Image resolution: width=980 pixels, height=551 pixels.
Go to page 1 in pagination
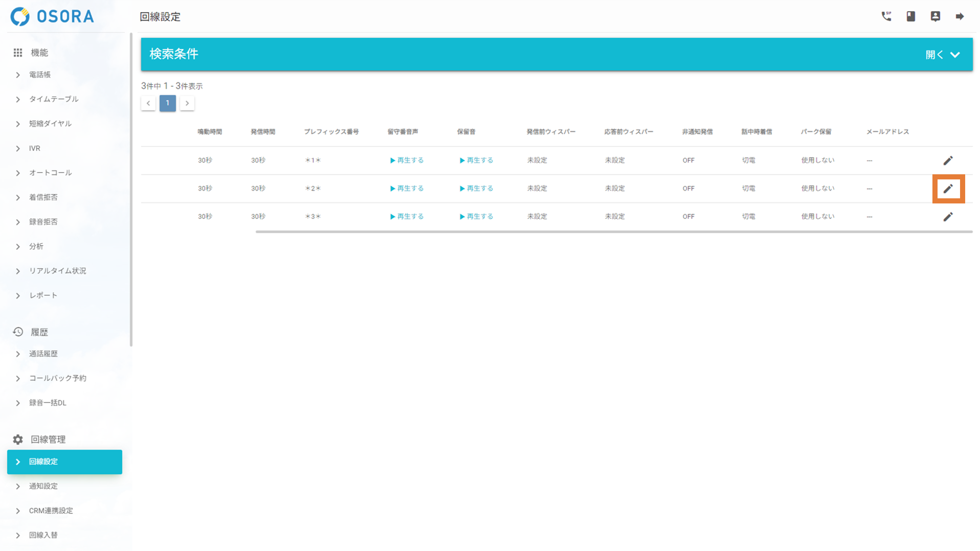(x=167, y=103)
